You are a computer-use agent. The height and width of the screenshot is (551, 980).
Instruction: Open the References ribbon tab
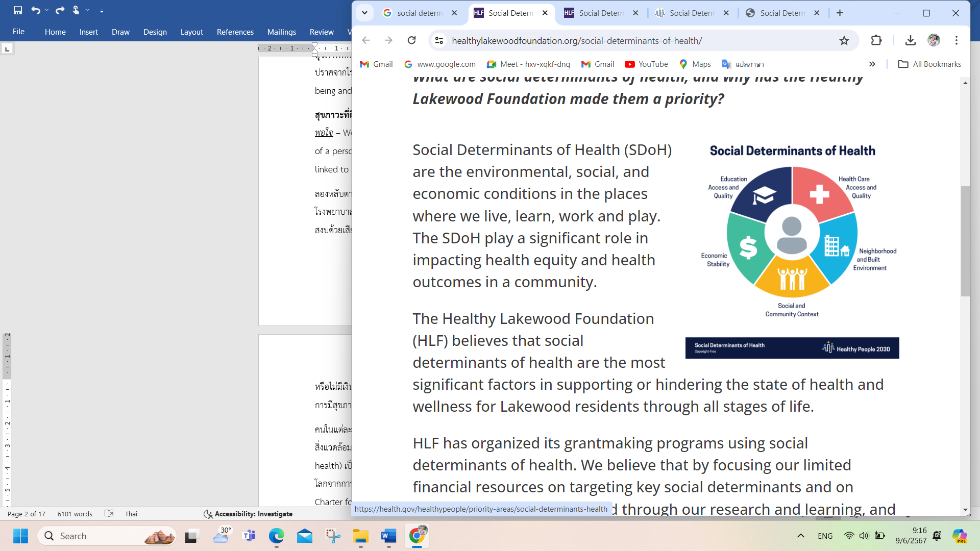point(235,32)
